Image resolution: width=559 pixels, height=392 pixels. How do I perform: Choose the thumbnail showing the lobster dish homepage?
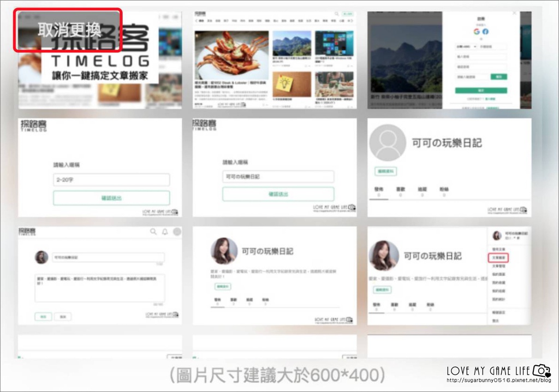(275, 60)
